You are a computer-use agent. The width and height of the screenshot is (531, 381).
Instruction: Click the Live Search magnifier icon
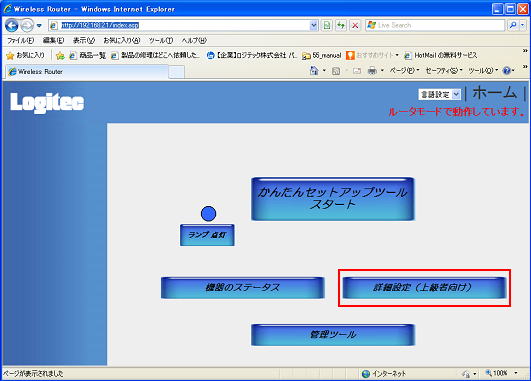coord(513,25)
